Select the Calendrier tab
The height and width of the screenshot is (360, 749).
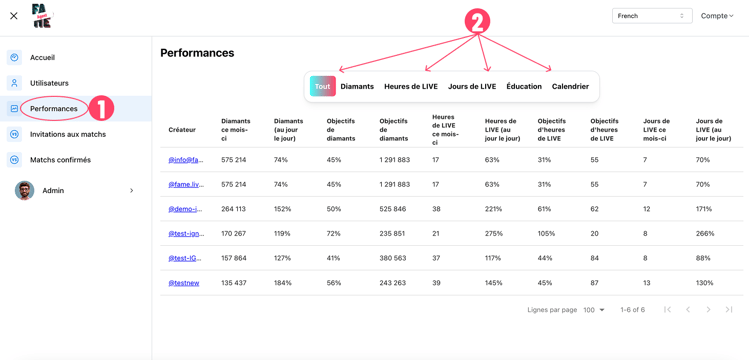[570, 86]
